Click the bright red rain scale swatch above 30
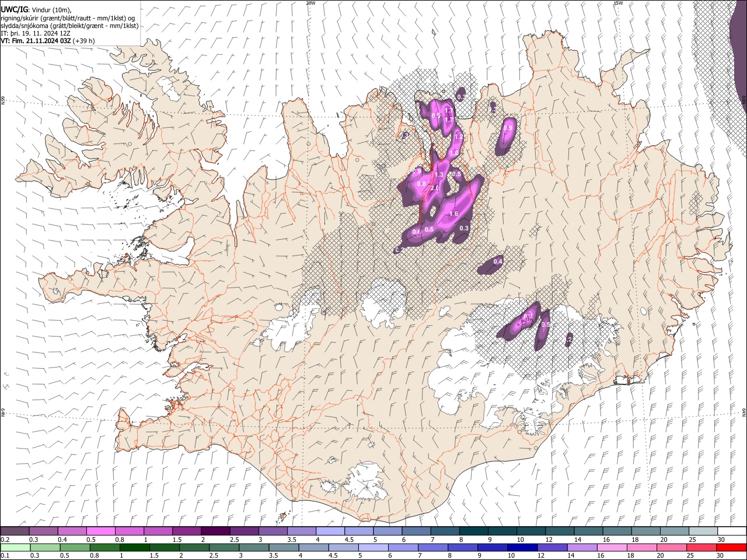This screenshot has height=560, width=747. 731,547
